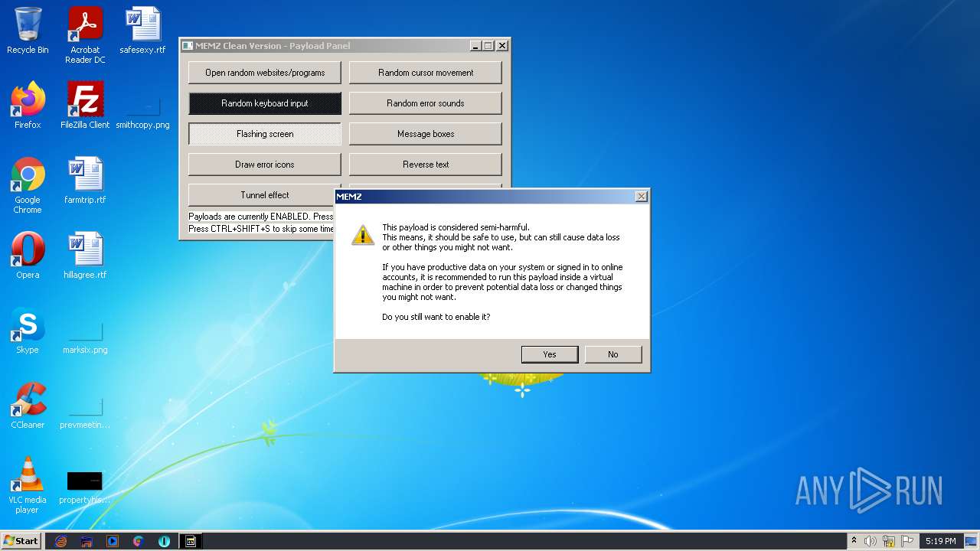980x551 pixels.
Task: Open Chrome from the taskbar
Action: point(139,541)
